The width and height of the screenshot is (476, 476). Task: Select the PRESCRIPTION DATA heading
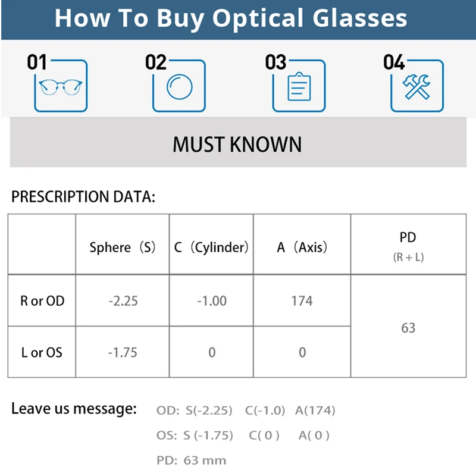tap(83, 197)
